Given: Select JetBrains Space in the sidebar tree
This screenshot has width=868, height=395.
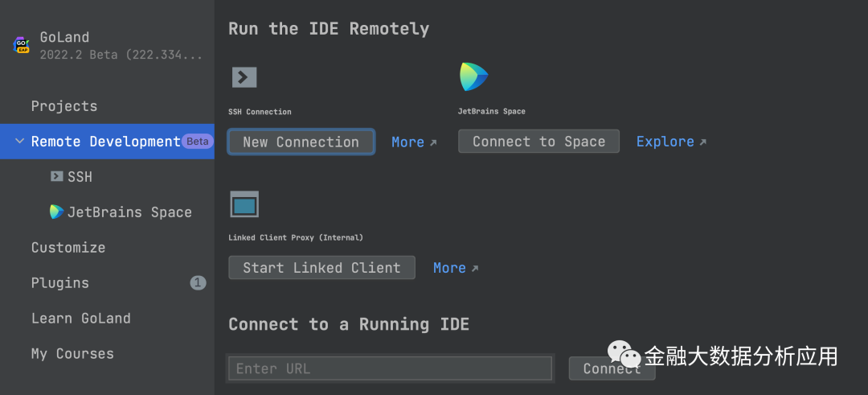Looking at the screenshot, I should pyautogui.click(x=129, y=212).
